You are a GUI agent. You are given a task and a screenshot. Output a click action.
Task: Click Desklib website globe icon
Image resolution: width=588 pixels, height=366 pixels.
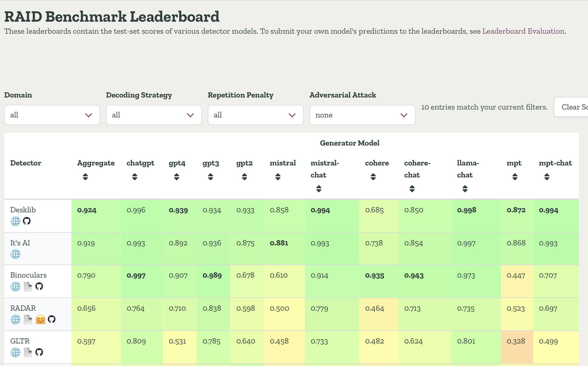tap(16, 221)
